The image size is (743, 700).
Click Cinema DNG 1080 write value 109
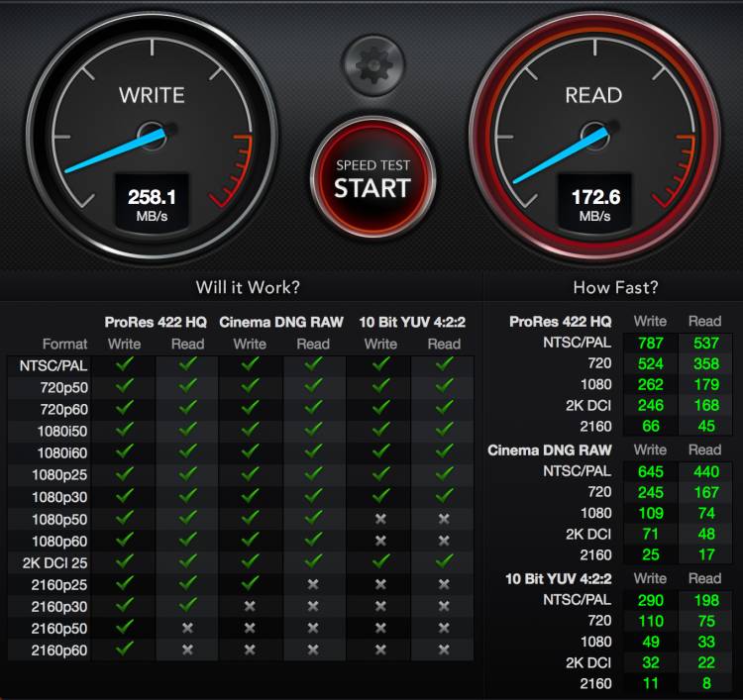651,514
